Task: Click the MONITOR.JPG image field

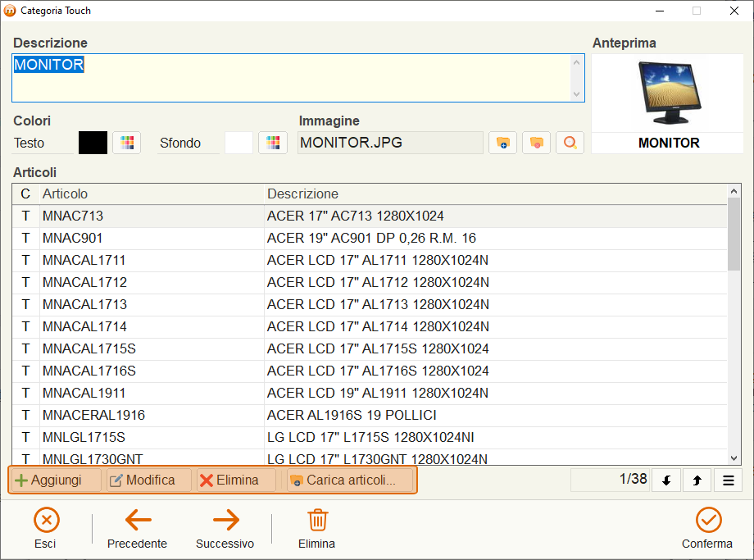Action: tap(390, 143)
